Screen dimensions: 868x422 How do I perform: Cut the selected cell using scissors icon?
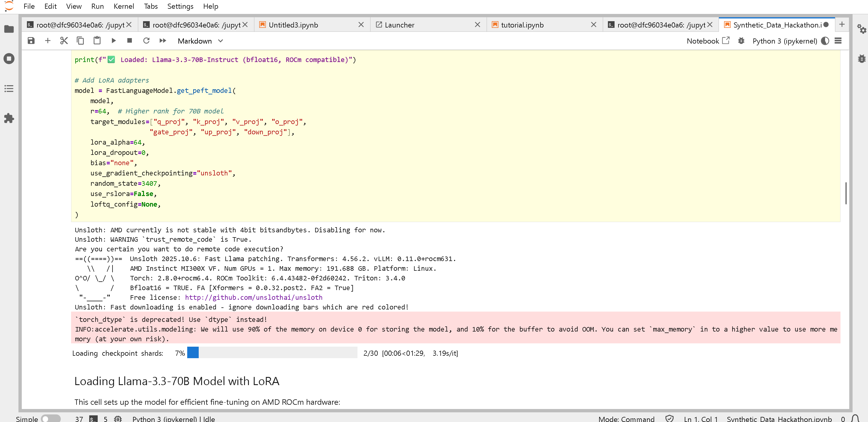(x=64, y=41)
